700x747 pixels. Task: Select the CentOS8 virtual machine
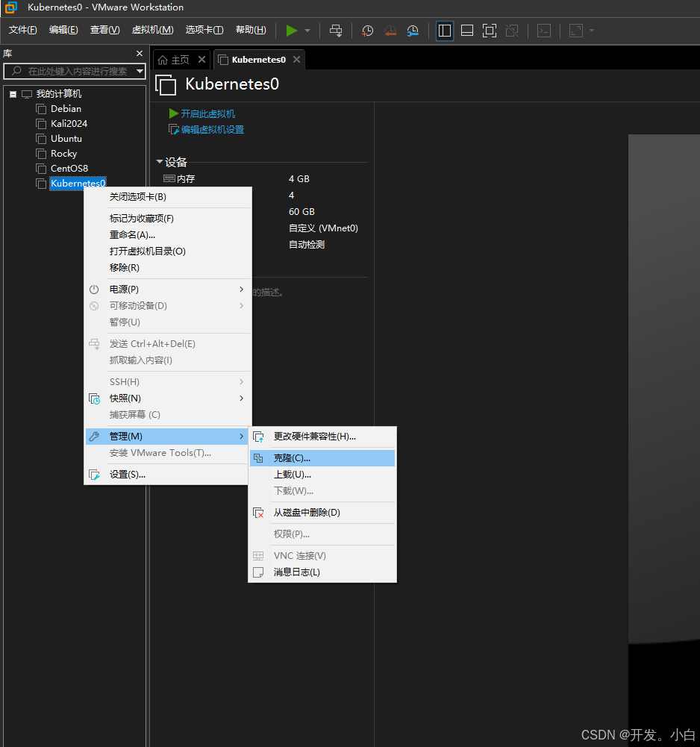coord(69,168)
